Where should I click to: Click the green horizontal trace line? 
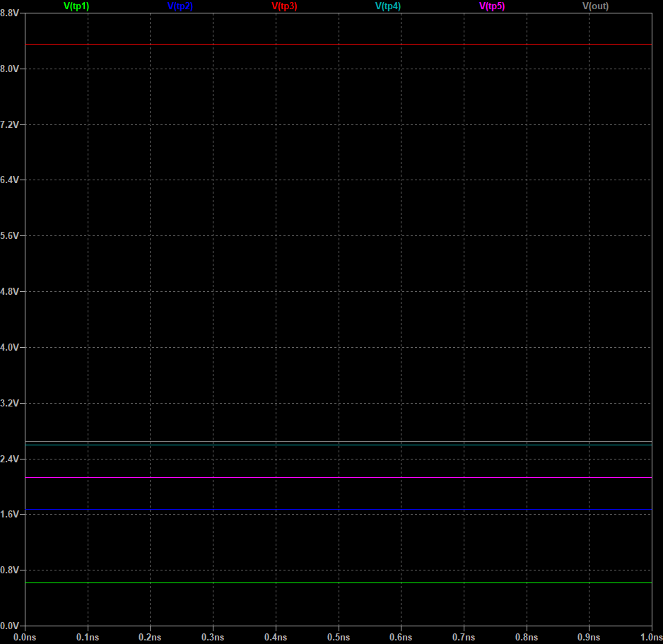338,583
